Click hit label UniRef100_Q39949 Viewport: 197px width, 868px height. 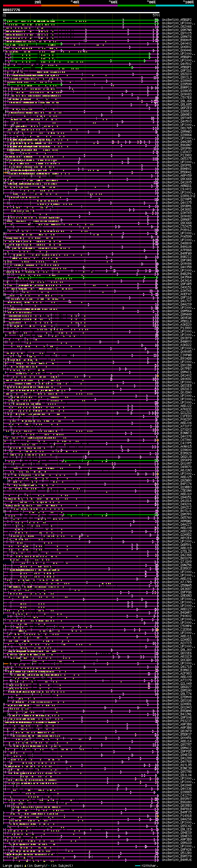[177, 81]
